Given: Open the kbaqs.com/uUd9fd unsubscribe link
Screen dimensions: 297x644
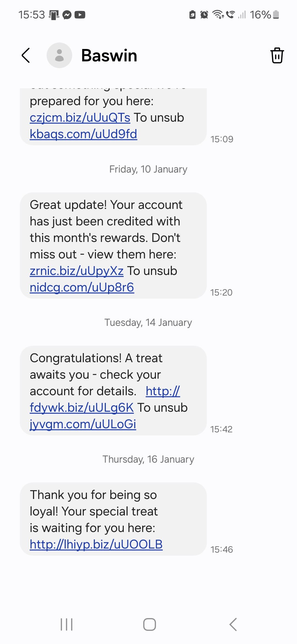Looking at the screenshot, I should pos(83,134).
